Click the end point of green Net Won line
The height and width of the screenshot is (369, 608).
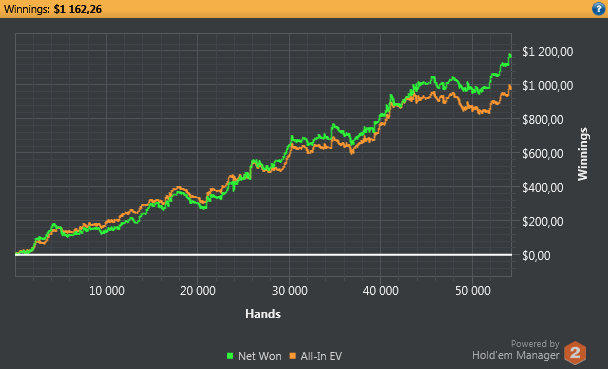click(x=510, y=56)
